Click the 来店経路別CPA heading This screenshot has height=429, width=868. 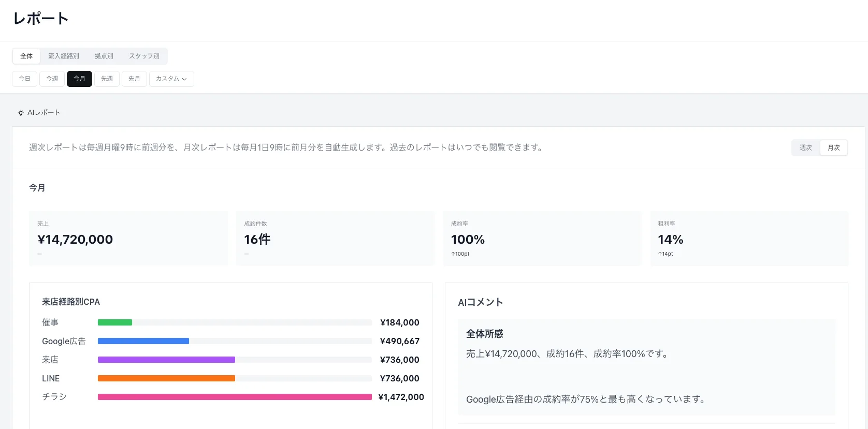pyautogui.click(x=71, y=302)
